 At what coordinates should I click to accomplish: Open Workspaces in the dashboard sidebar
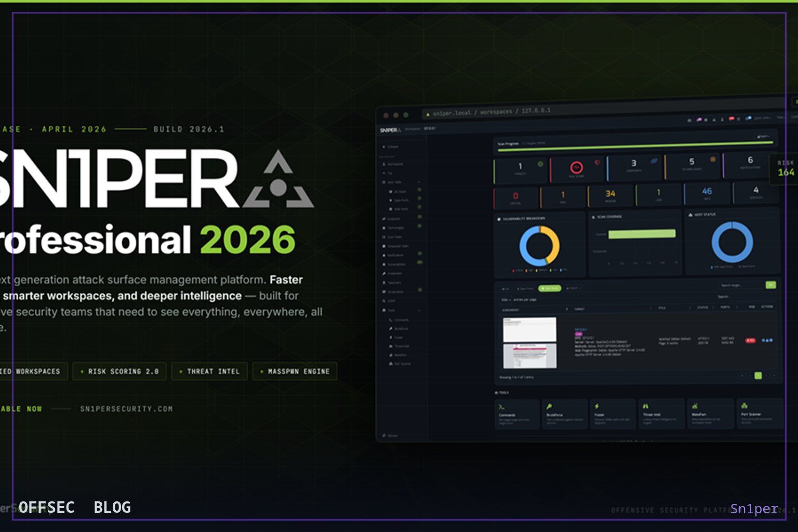click(393, 164)
